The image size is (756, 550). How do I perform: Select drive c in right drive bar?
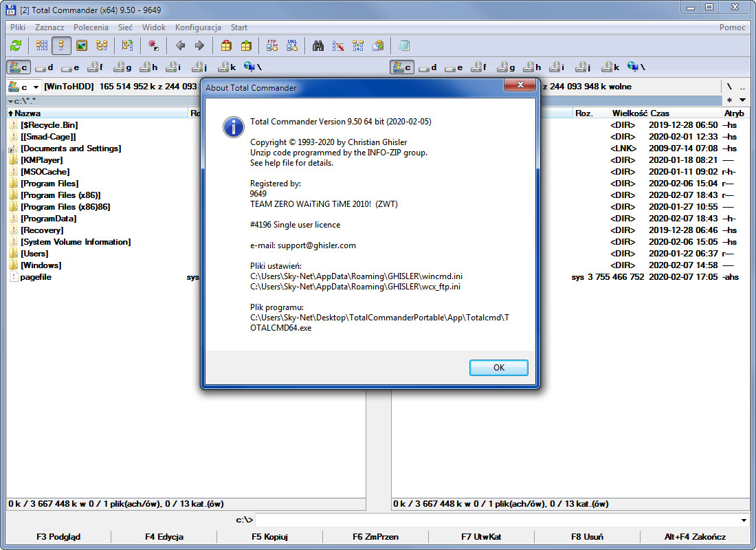[402, 67]
